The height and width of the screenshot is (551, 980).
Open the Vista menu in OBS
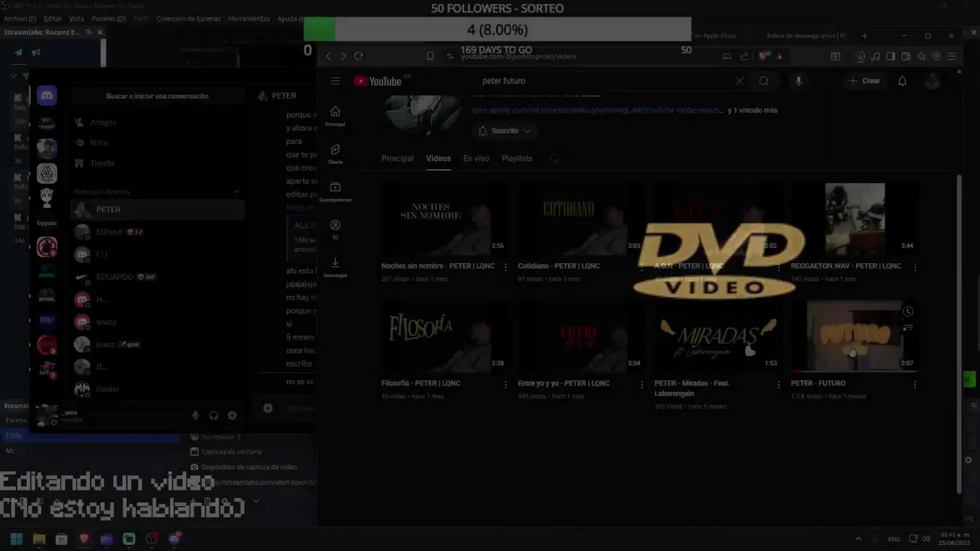pos(77,18)
